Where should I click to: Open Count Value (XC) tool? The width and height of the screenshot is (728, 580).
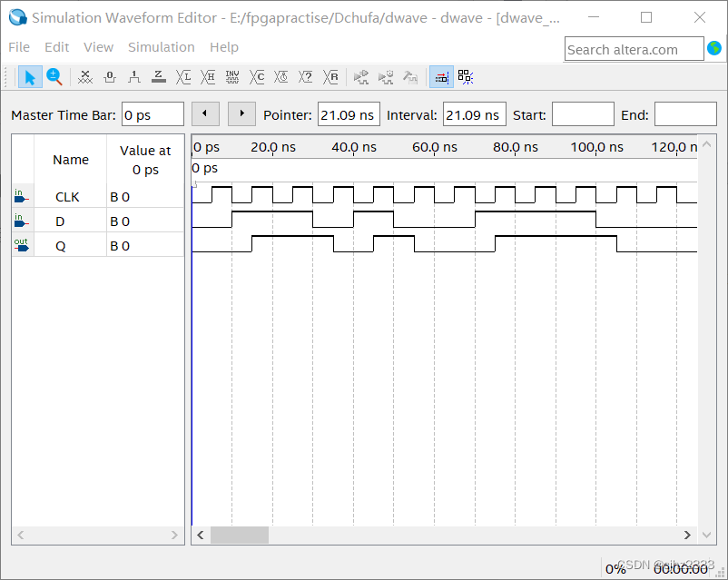pyautogui.click(x=257, y=77)
